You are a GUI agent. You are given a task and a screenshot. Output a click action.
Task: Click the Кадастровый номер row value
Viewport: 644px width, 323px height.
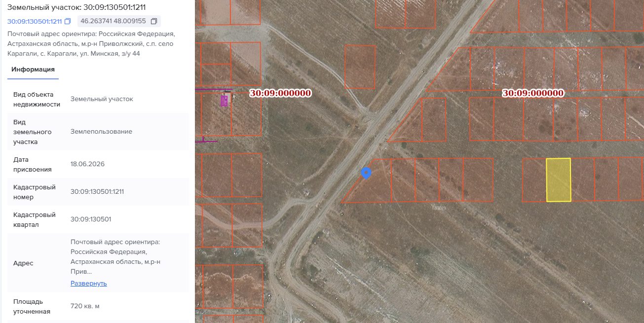(97, 191)
